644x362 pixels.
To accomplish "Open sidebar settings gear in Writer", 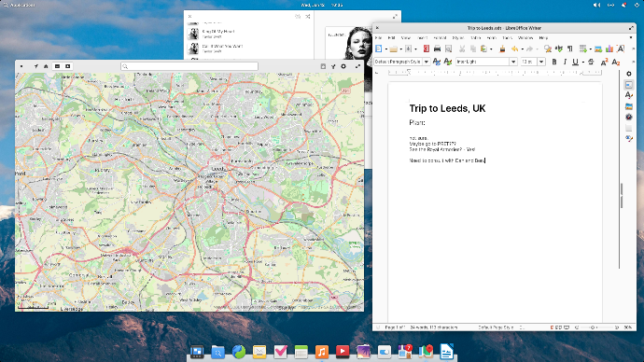I will click(629, 74).
